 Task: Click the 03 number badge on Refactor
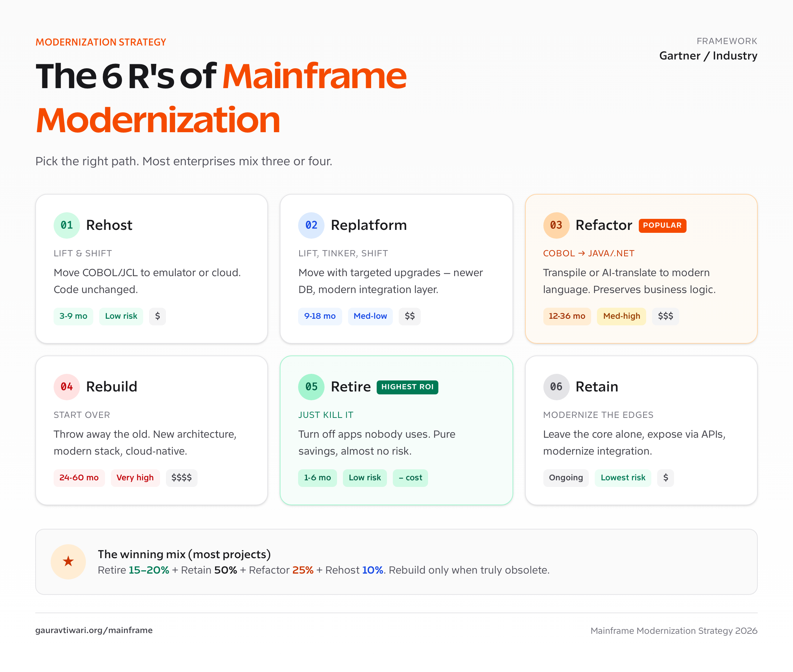pos(556,225)
